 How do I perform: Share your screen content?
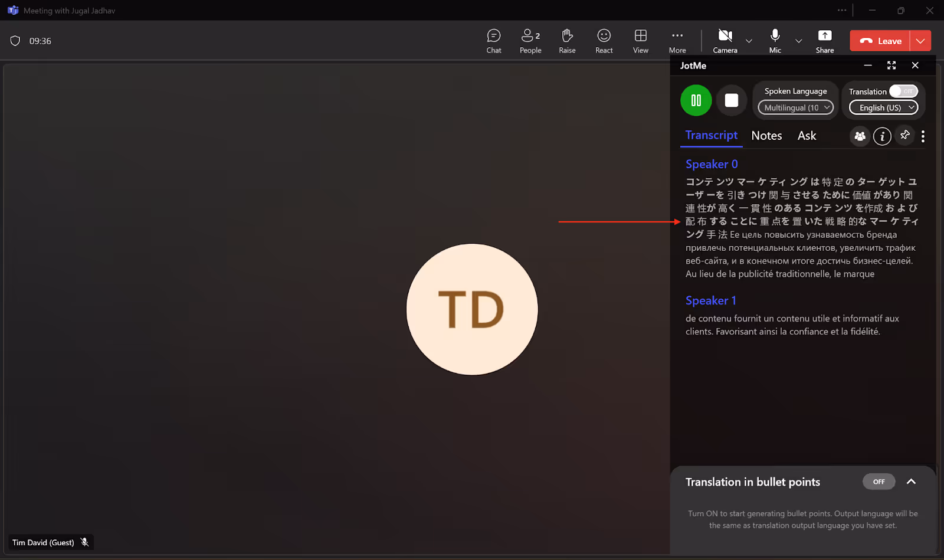825,41
